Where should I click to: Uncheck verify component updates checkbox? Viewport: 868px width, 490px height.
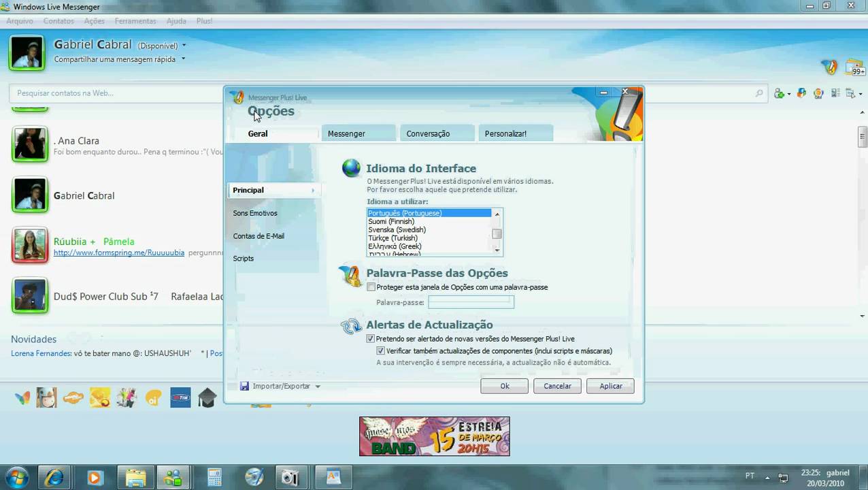tap(381, 351)
